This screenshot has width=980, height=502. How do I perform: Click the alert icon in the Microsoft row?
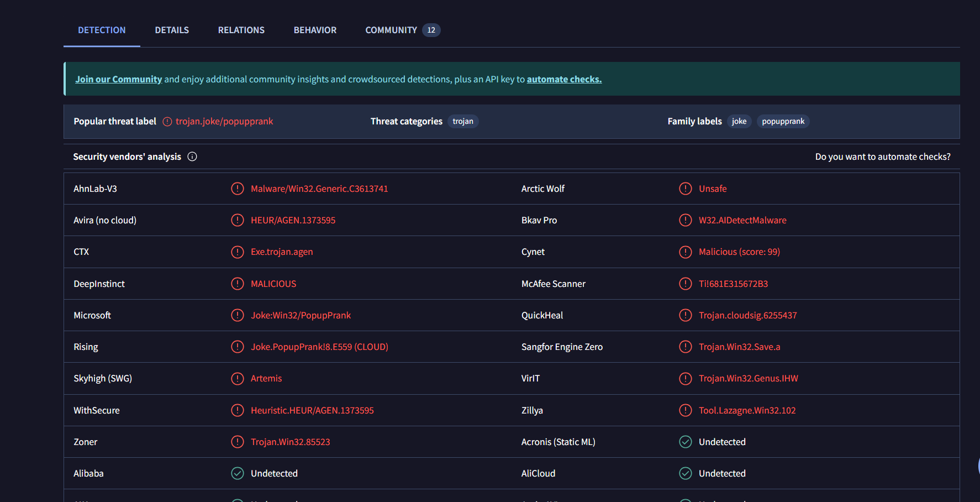click(x=238, y=316)
